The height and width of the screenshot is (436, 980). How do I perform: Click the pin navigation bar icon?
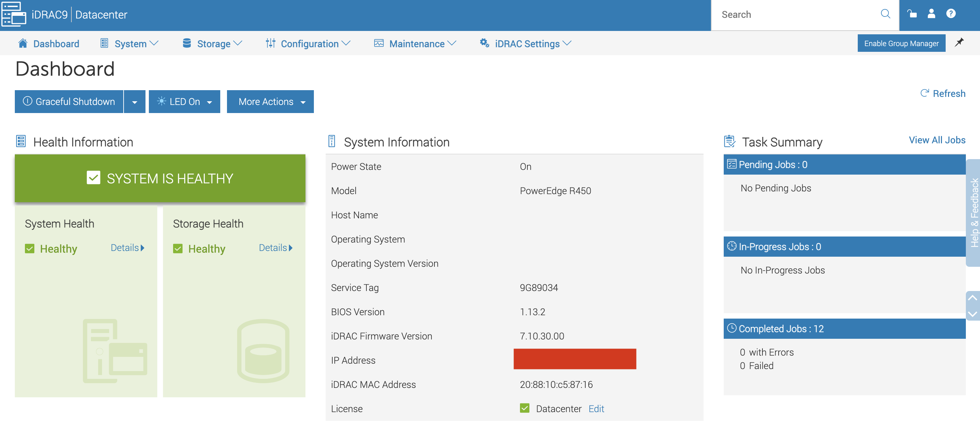tap(959, 43)
